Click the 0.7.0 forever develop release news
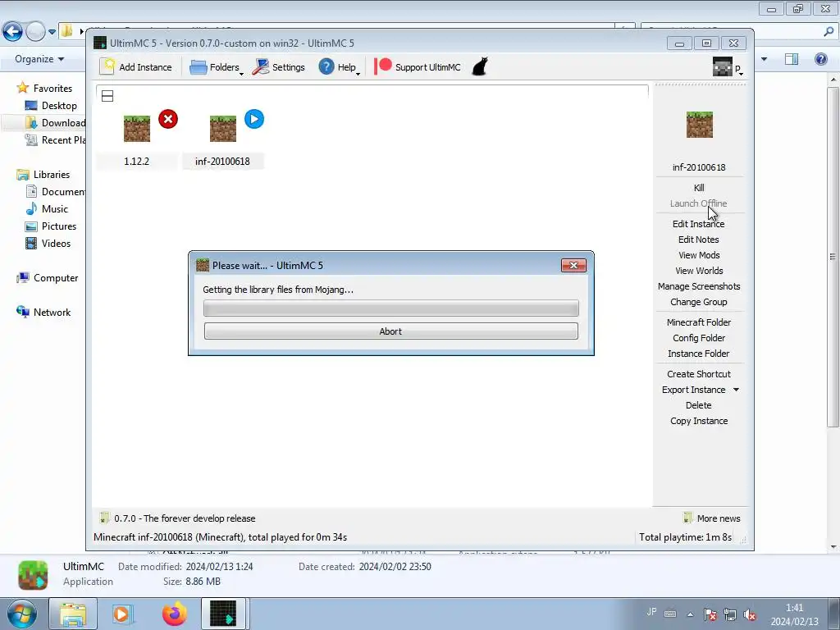840x630 pixels. click(185, 518)
